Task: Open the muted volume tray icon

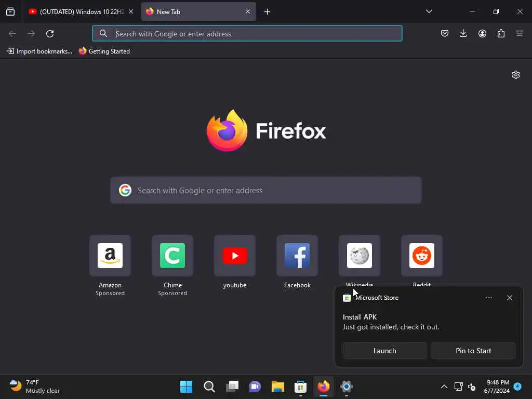Action: [472, 387]
